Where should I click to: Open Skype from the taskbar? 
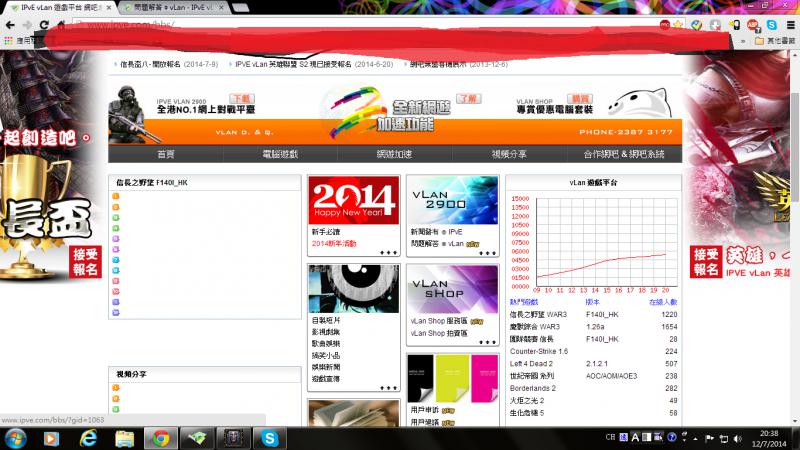click(269, 438)
